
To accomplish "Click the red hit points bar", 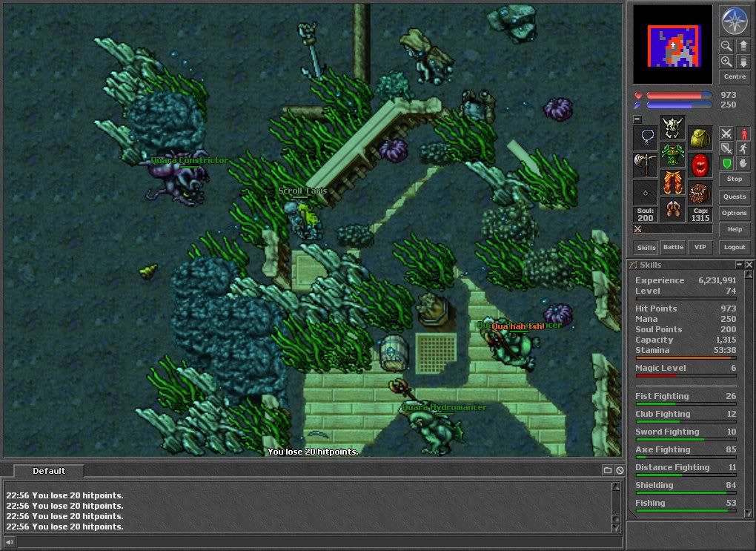I will click(x=679, y=95).
